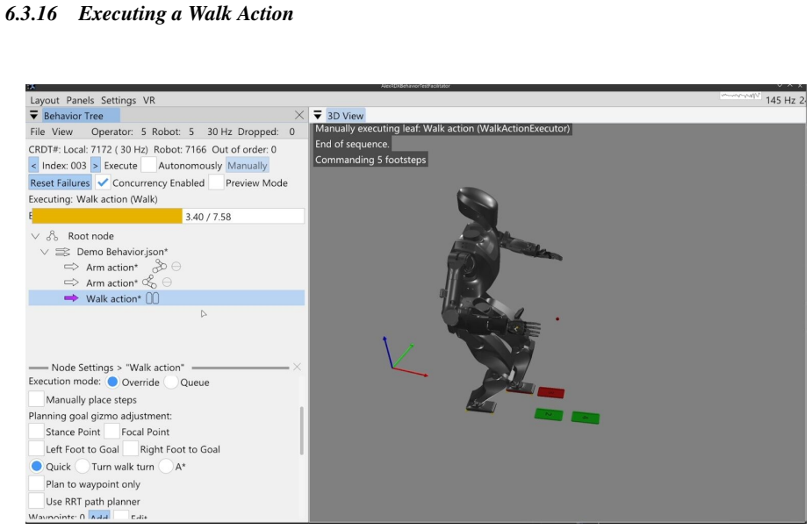
Task: Click the Manually execute button
Action: 248,166
